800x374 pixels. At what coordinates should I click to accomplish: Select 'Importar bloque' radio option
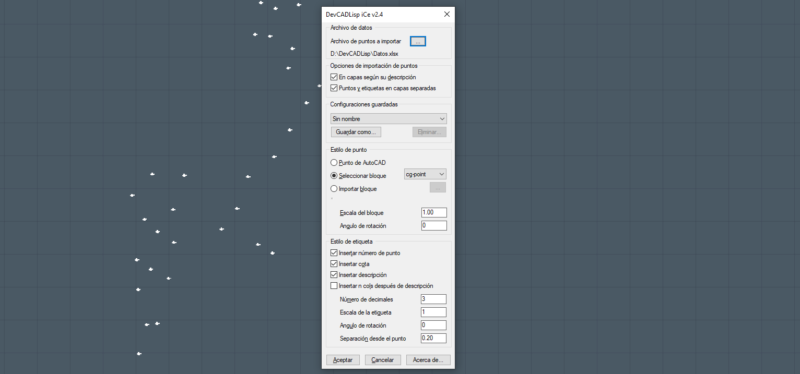point(334,189)
